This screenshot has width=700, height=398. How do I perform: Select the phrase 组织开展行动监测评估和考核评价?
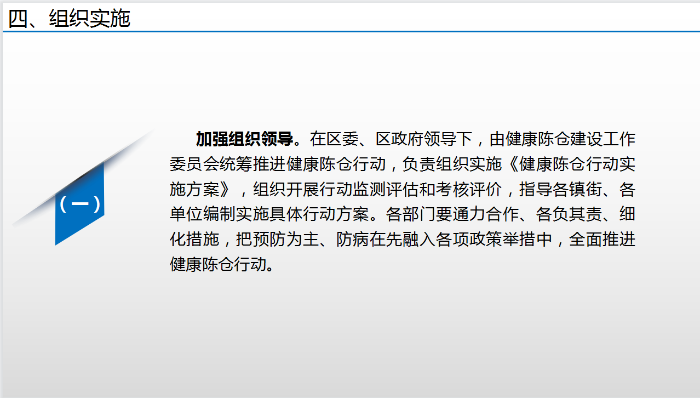click(377, 190)
